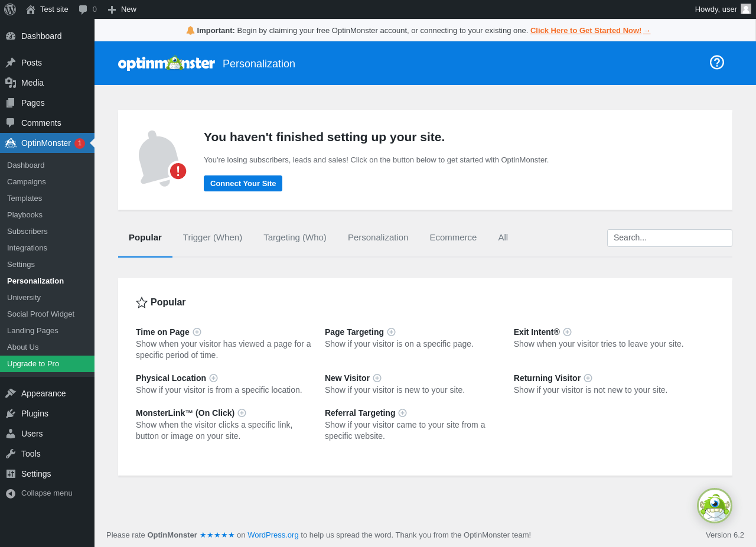Open the Test site home icon
Image resolution: width=756 pixels, height=547 pixels.
pyautogui.click(x=31, y=9)
